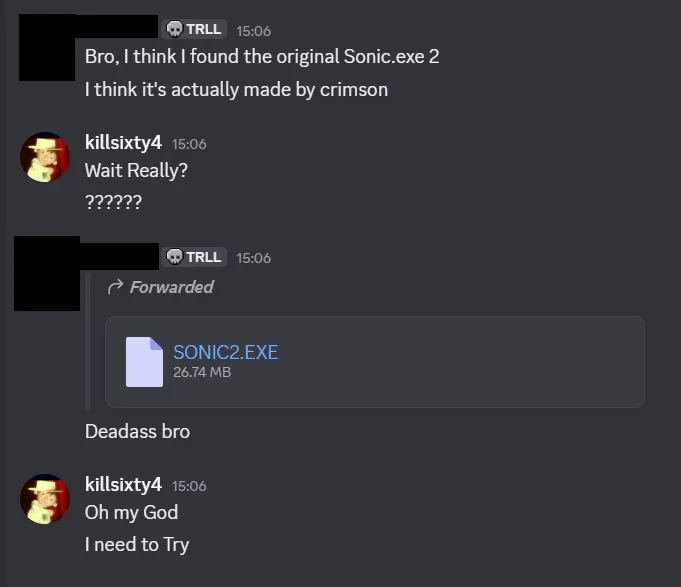Click the Forwarded label text
Screen dimensions: 681x587
[171, 287]
